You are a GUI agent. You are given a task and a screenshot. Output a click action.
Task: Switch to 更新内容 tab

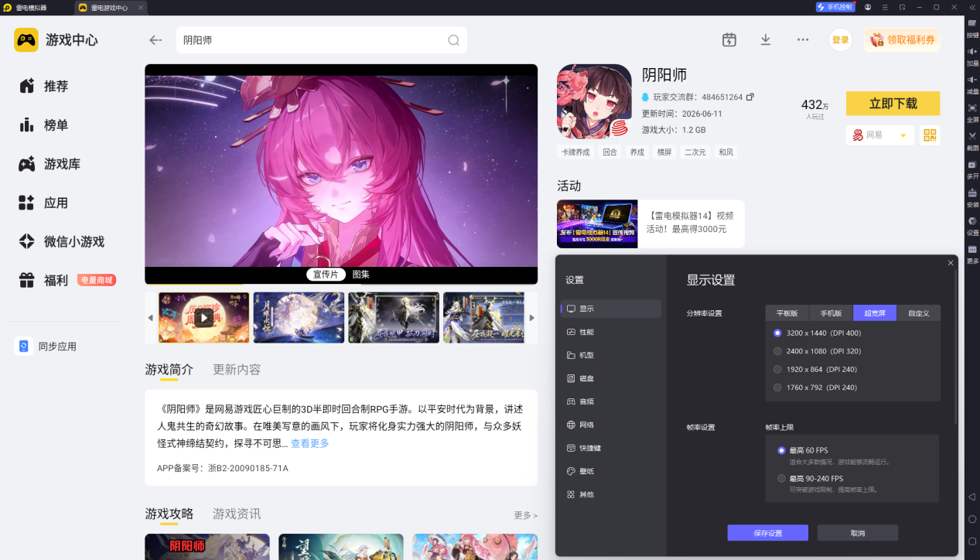coord(237,370)
